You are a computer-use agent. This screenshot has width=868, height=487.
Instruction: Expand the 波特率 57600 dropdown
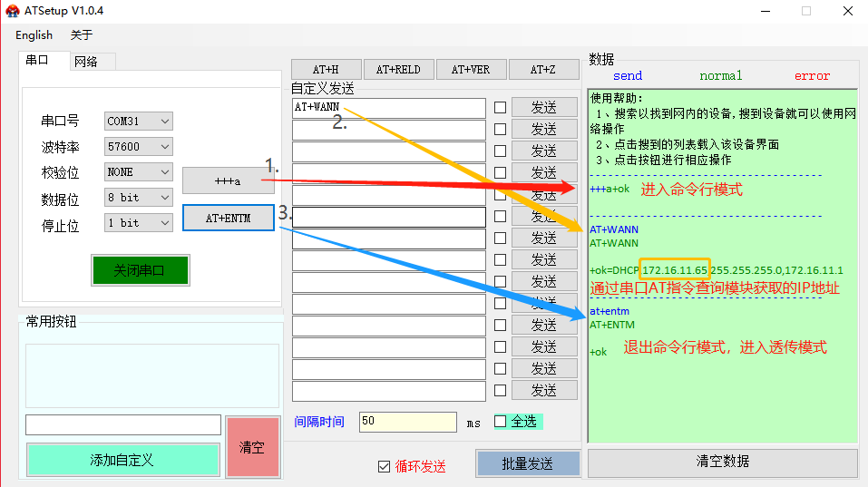pyautogui.click(x=138, y=146)
